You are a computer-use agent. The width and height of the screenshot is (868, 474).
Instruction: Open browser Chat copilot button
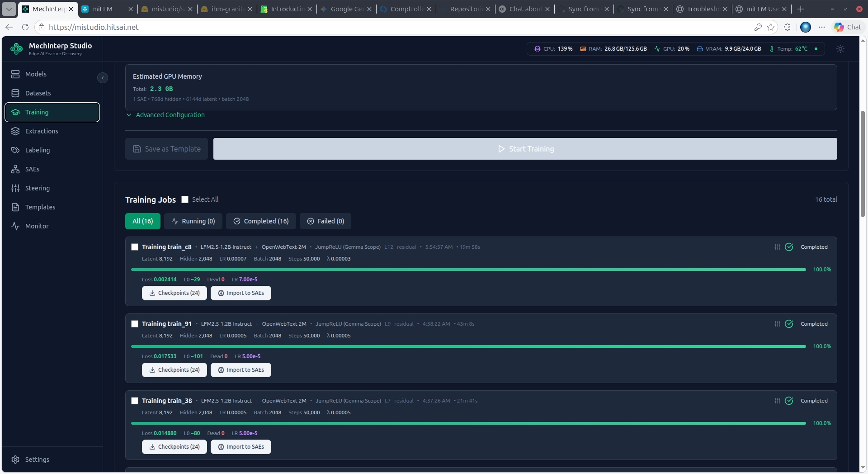click(848, 27)
